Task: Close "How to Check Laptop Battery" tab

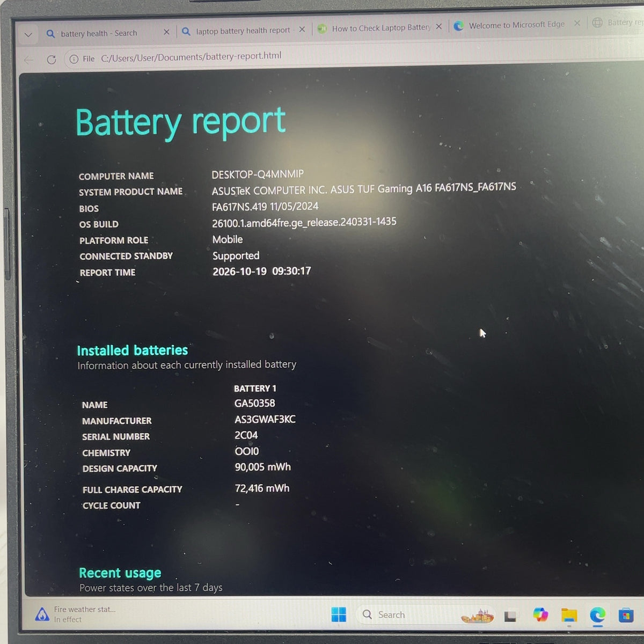Action: (x=439, y=26)
